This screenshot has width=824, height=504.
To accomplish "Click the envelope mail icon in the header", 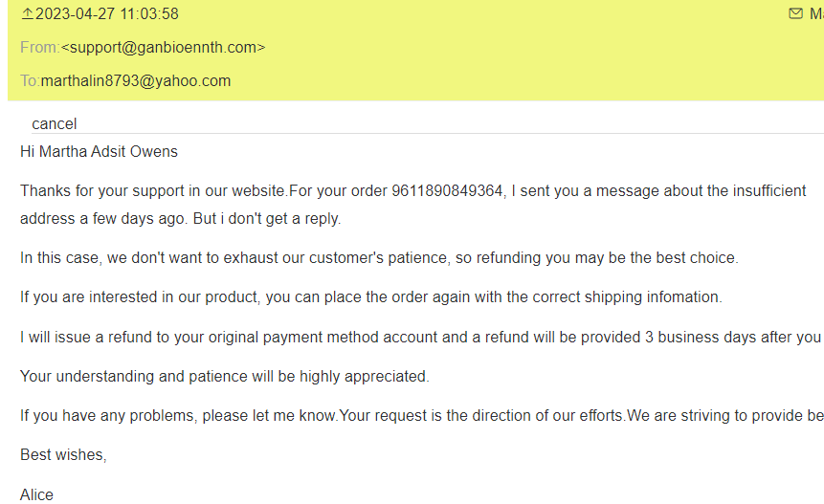I will coord(795,13).
